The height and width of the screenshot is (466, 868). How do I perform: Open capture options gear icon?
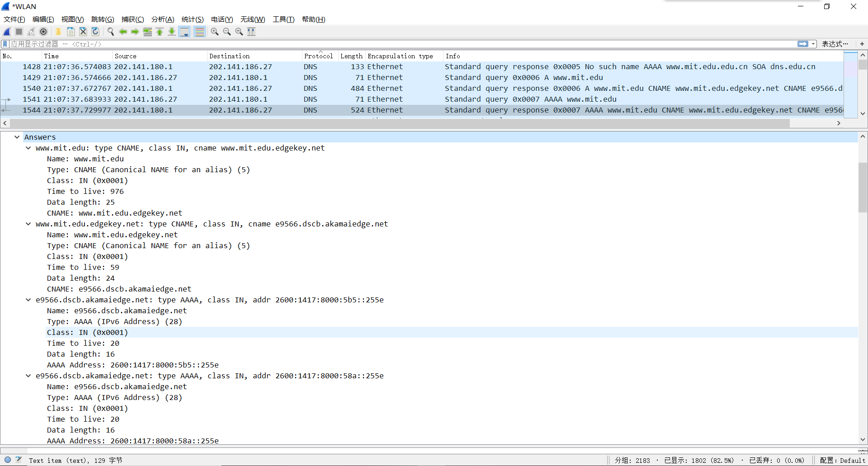(43, 32)
